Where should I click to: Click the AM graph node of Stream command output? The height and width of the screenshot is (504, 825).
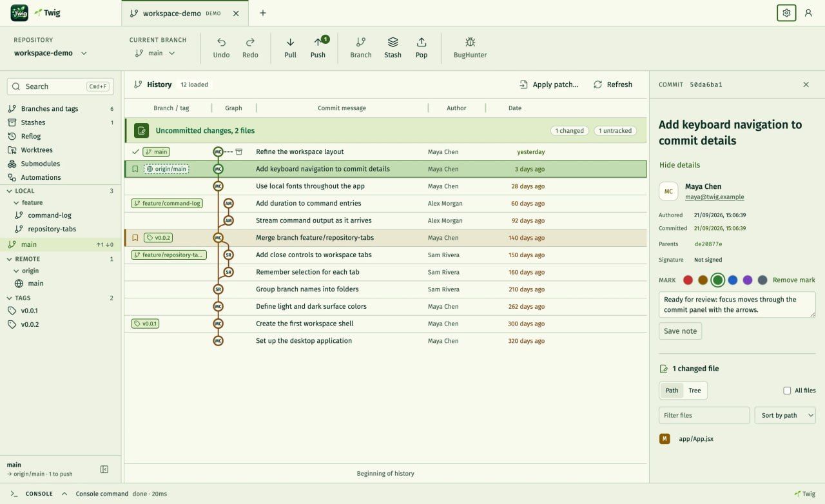[228, 220]
